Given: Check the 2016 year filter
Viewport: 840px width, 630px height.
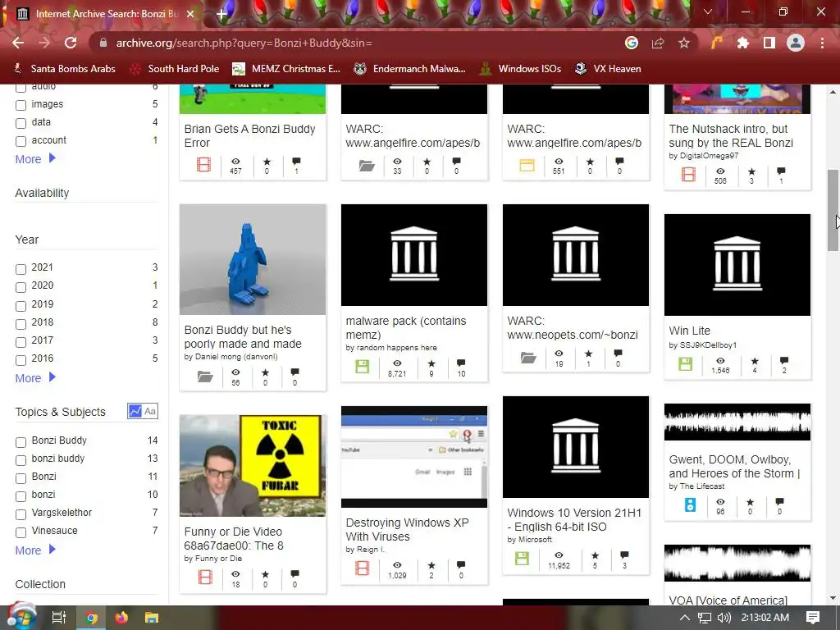Looking at the screenshot, I should click(x=21, y=360).
